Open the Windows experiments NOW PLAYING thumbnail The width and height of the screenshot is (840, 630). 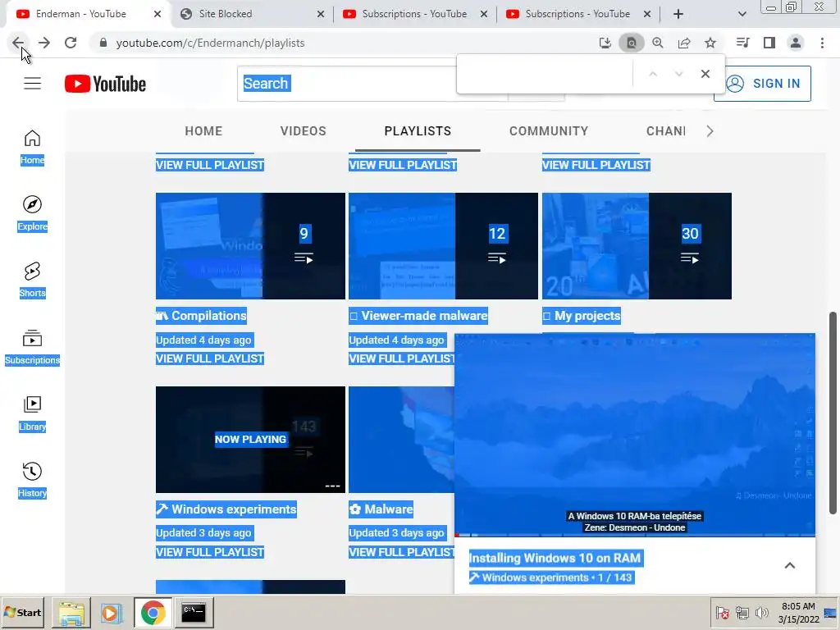pyautogui.click(x=250, y=440)
